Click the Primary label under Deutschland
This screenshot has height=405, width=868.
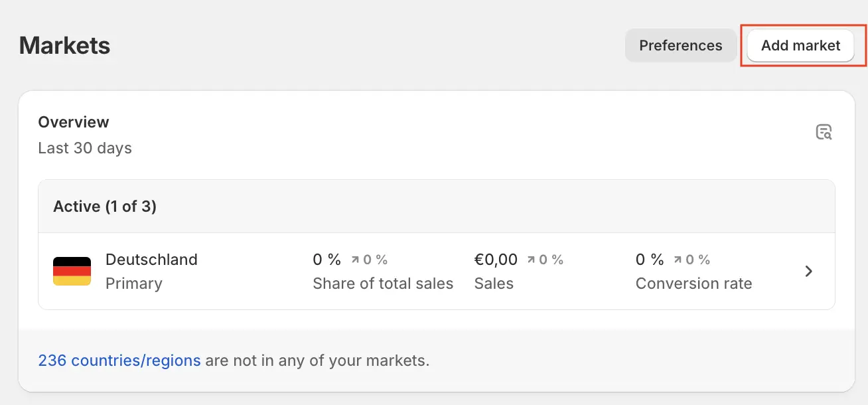(134, 283)
